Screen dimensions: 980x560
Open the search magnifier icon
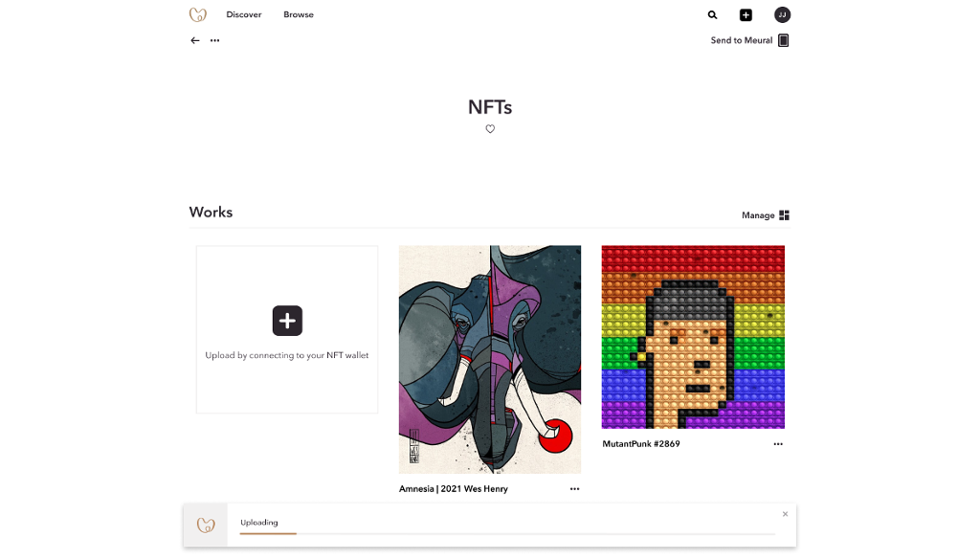click(x=712, y=15)
